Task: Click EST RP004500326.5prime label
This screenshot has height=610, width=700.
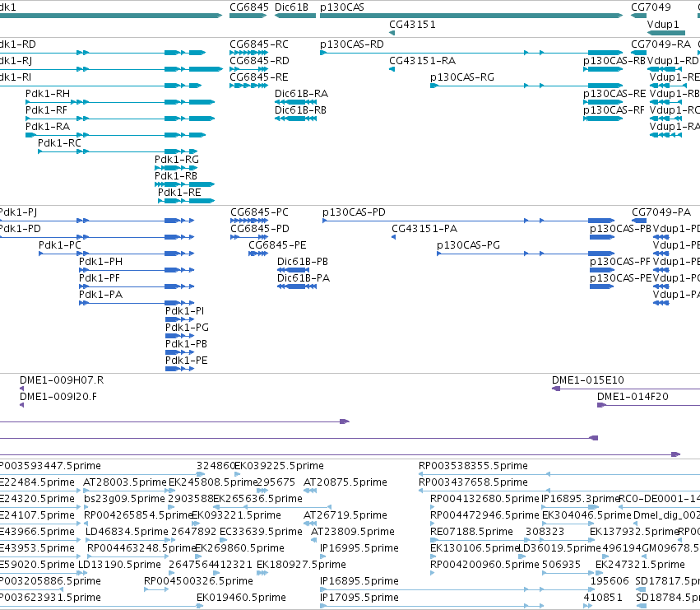Action: 198,581
